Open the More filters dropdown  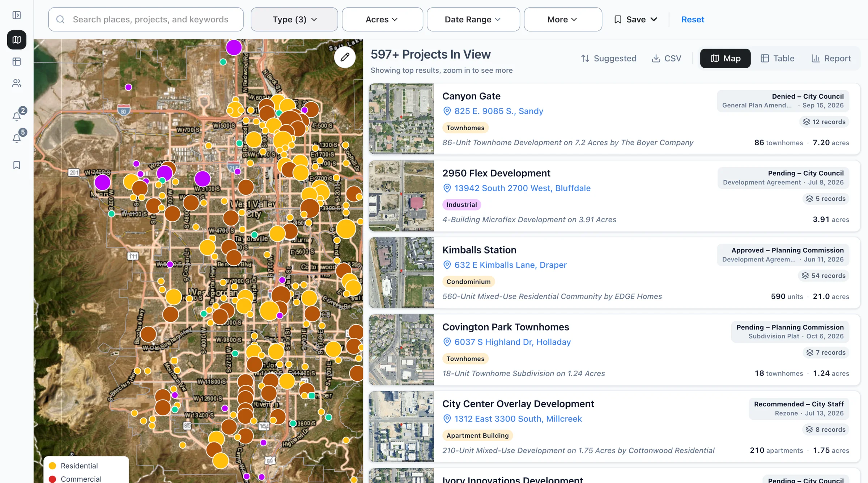(x=563, y=20)
